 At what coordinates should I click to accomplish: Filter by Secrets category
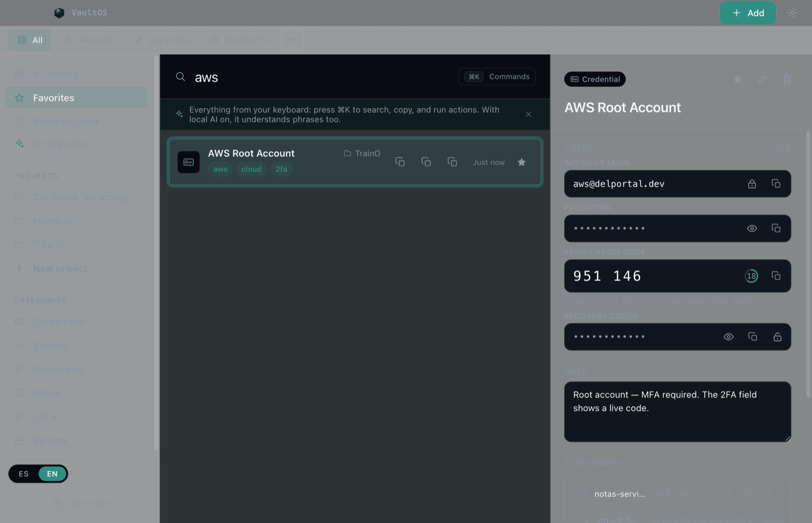(76, 345)
